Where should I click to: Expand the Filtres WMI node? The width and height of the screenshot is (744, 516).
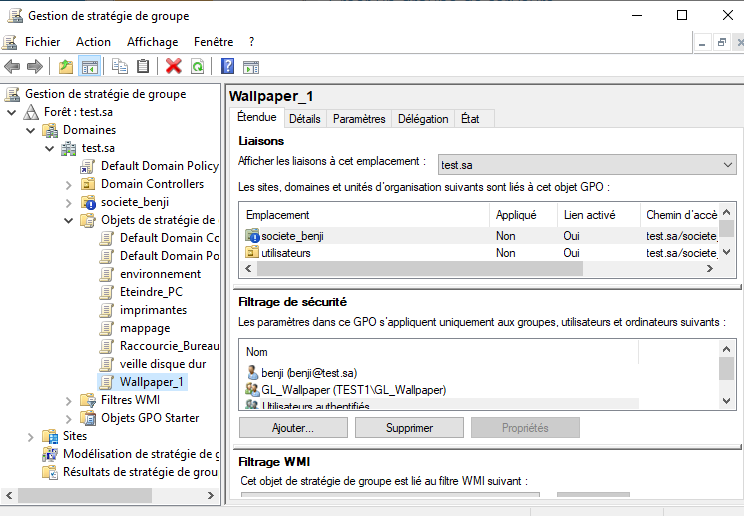click(x=69, y=400)
